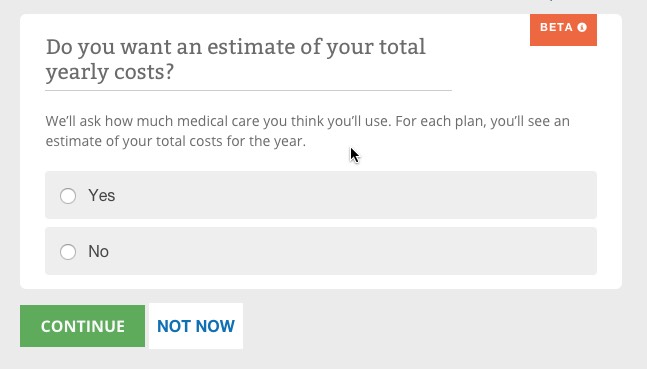The width and height of the screenshot is (647, 369).
Task: Click the medical care description paragraph
Action: pyautogui.click(x=307, y=131)
